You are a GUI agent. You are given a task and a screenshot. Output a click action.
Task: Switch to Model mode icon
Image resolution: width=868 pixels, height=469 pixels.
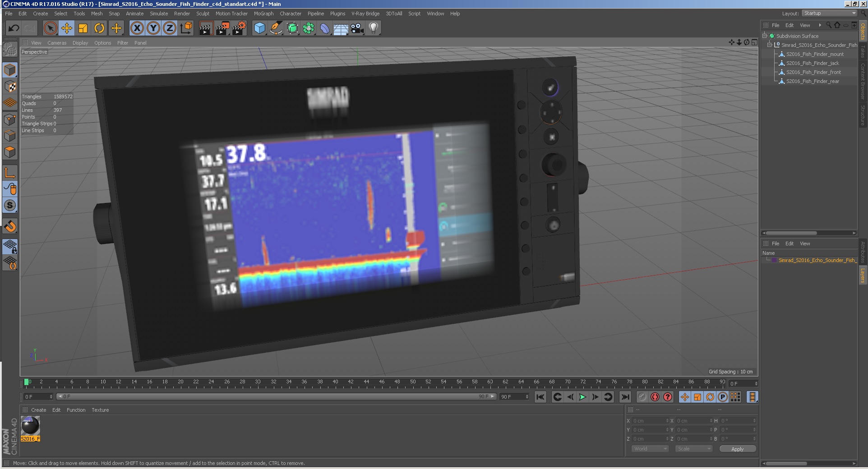[10, 70]
